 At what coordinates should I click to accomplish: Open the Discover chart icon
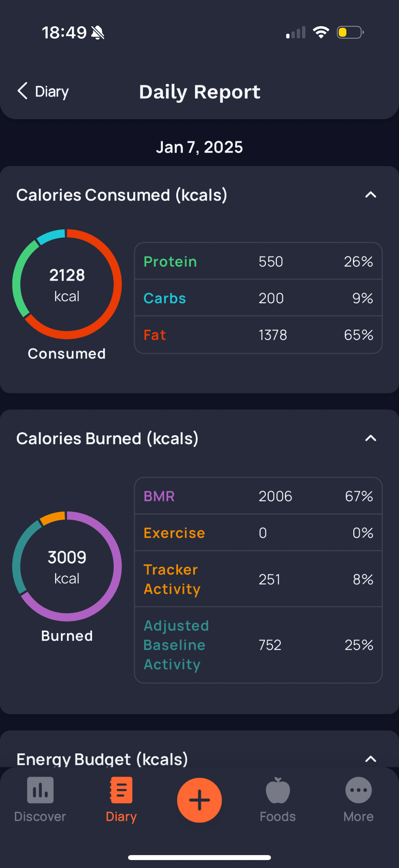tap(40, 790)
